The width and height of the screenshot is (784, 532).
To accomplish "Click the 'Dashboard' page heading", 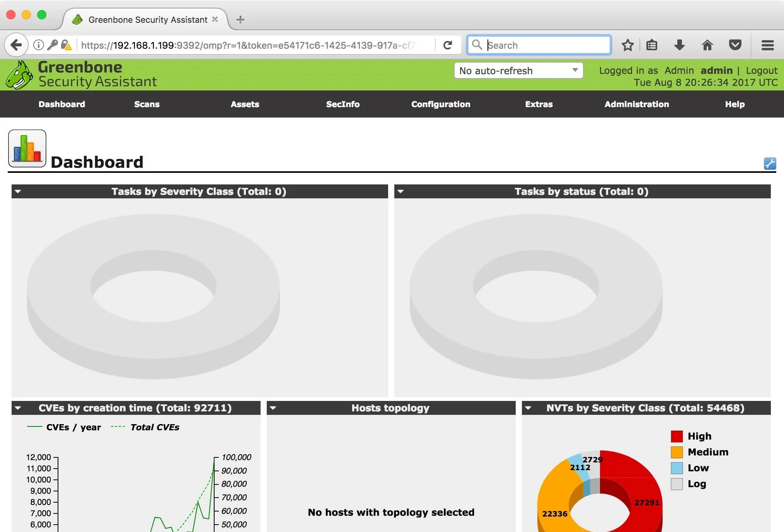I will [97, 162].
